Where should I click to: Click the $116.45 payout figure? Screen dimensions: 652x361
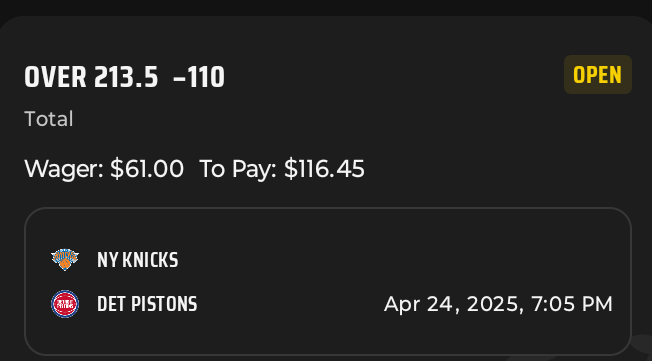[324, 169]
